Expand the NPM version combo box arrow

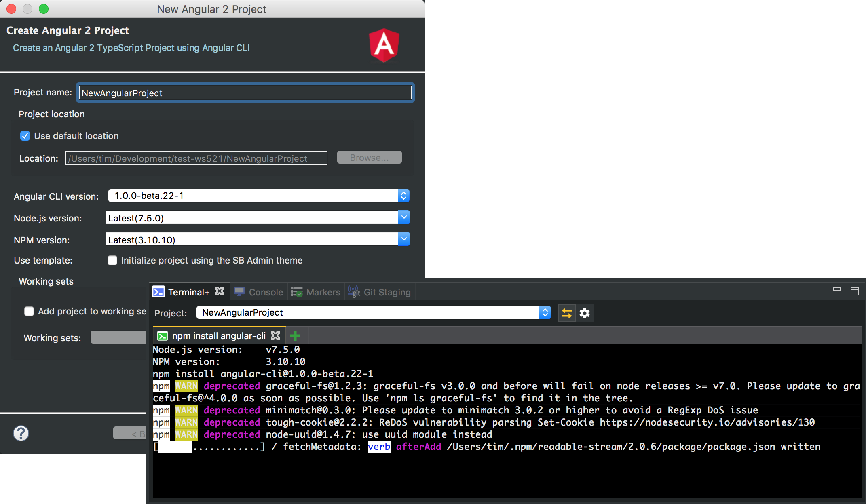(x=404, y=239)
